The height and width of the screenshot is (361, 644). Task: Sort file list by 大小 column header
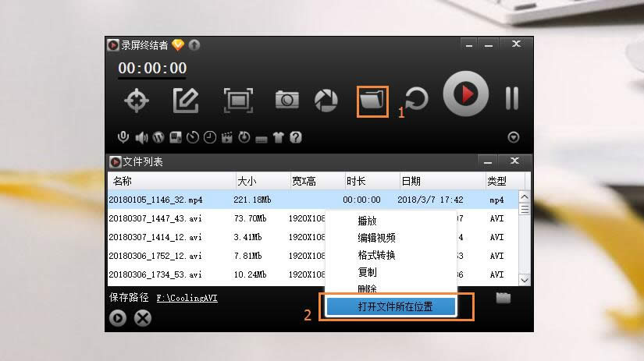(x=262, y=181)
